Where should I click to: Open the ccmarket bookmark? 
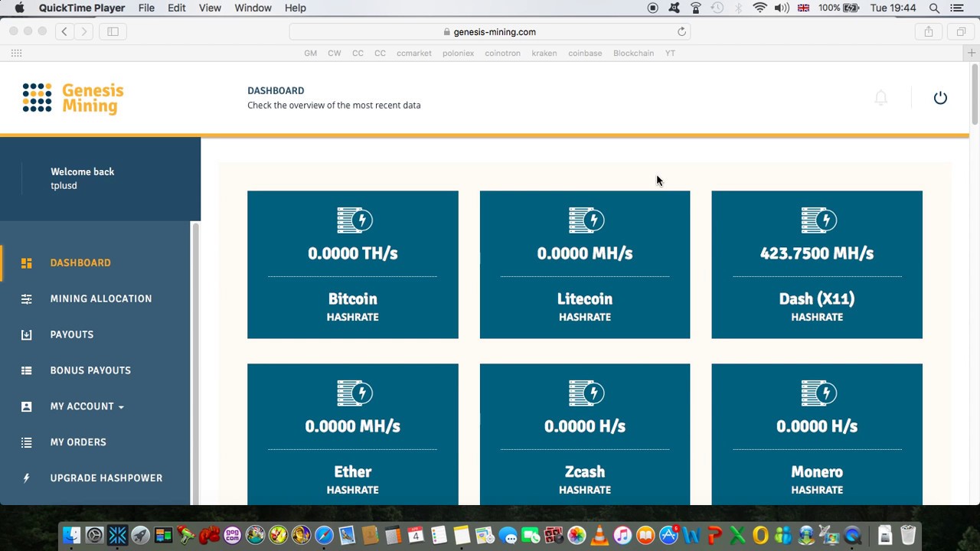click(x=414, y=54)
